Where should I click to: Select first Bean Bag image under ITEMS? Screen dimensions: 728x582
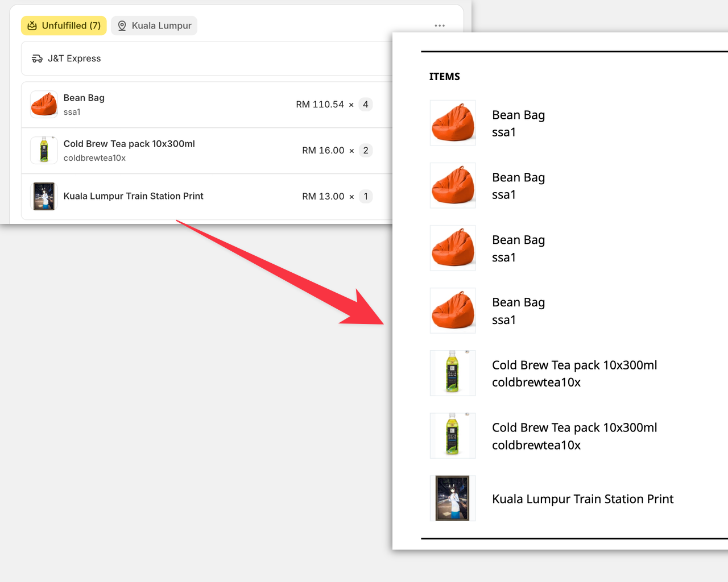[453, 123]
